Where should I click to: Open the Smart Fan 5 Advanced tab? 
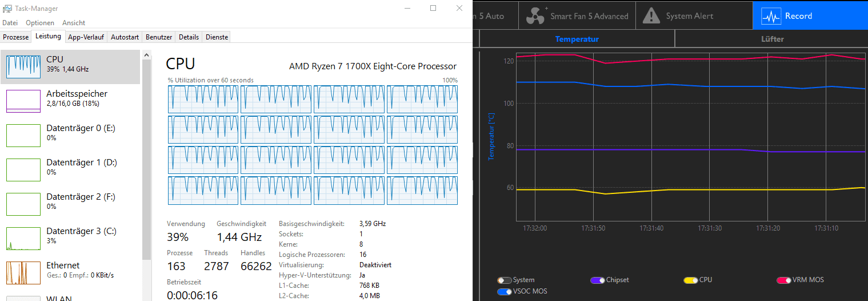(577, 16)
